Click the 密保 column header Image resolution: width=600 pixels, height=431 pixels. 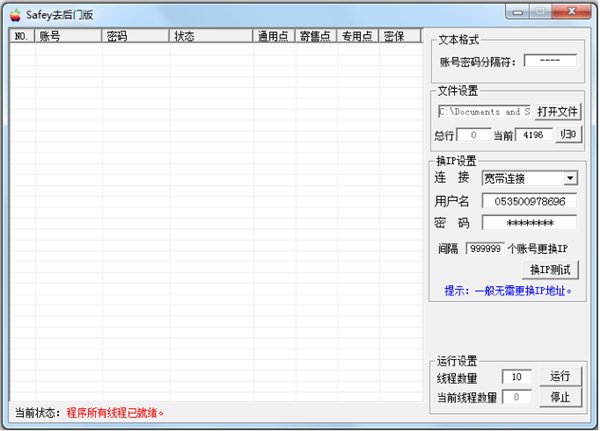click(400, 36)
